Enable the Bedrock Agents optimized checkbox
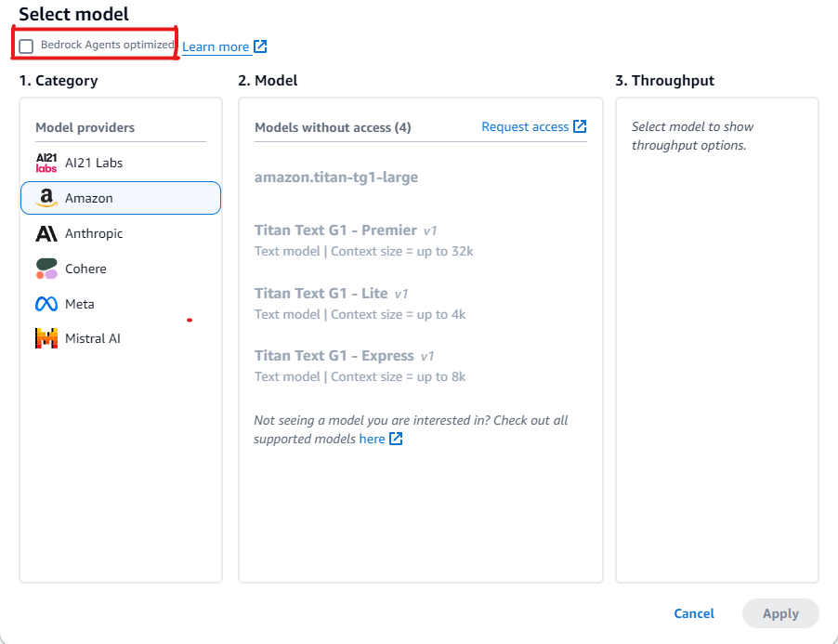This screenshot has width=838, height=644. (26, 46)
